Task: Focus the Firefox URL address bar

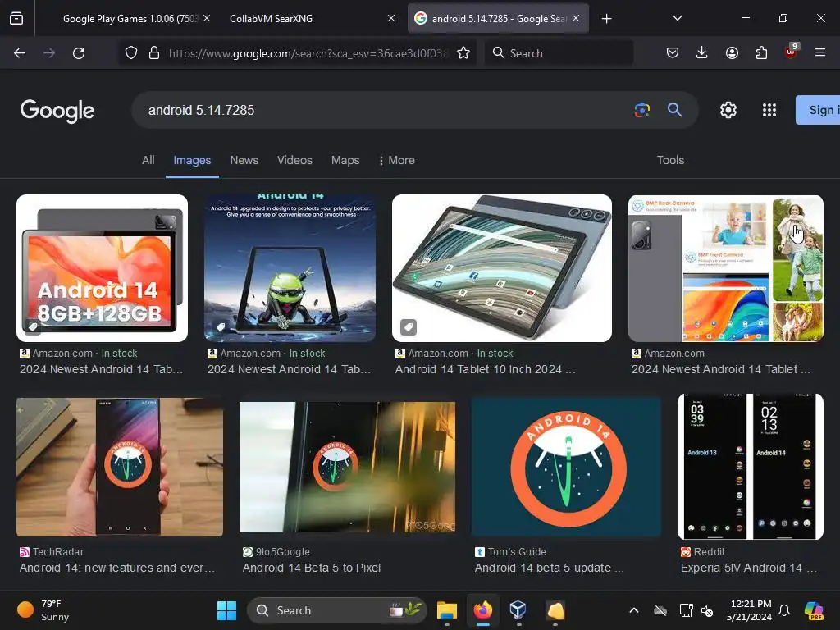Action: (308, 53)
